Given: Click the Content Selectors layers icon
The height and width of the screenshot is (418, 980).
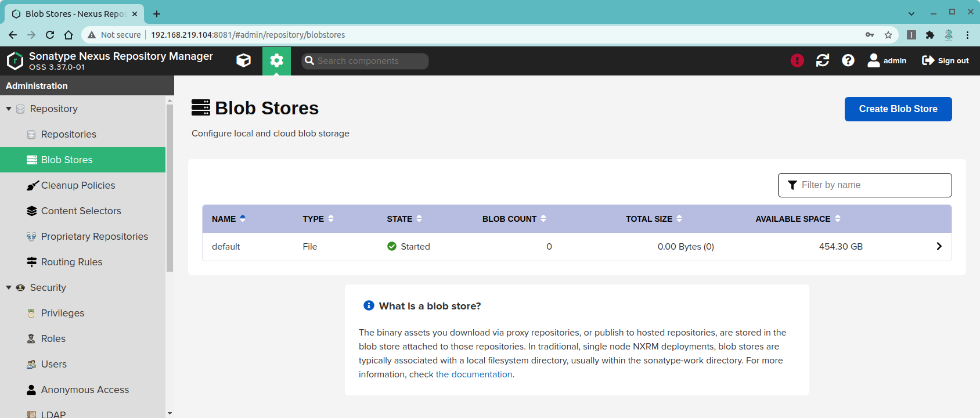Looking at the screenshot, I should 32,211.
